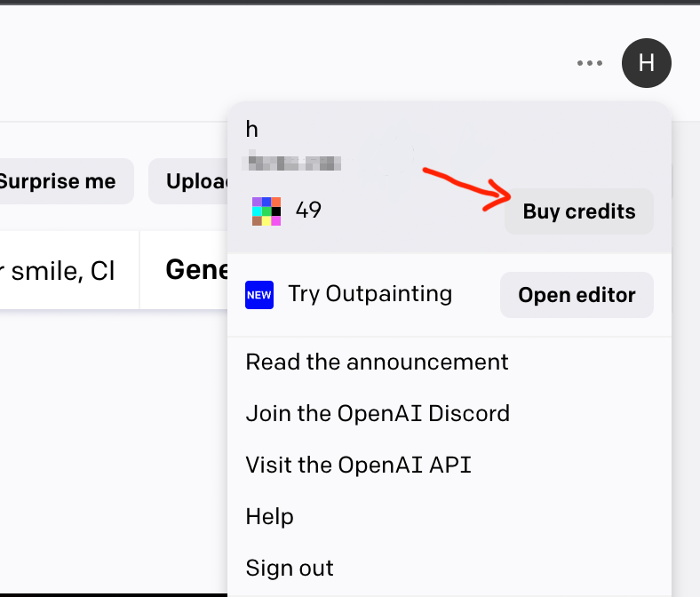Select Visit the OpenAI API
The height and width of the screenshot is (597, 700).
pyautogui.click(x=358, y=465)
